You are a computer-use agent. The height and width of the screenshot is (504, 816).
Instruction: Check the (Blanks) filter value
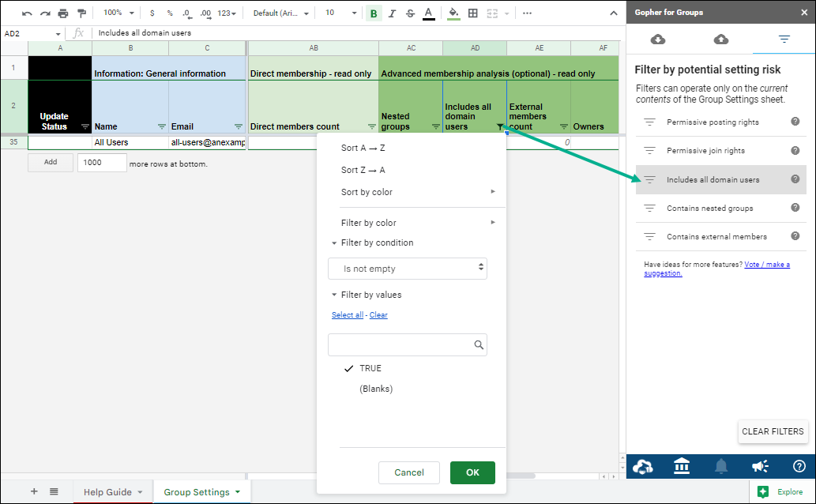(376, 389)
